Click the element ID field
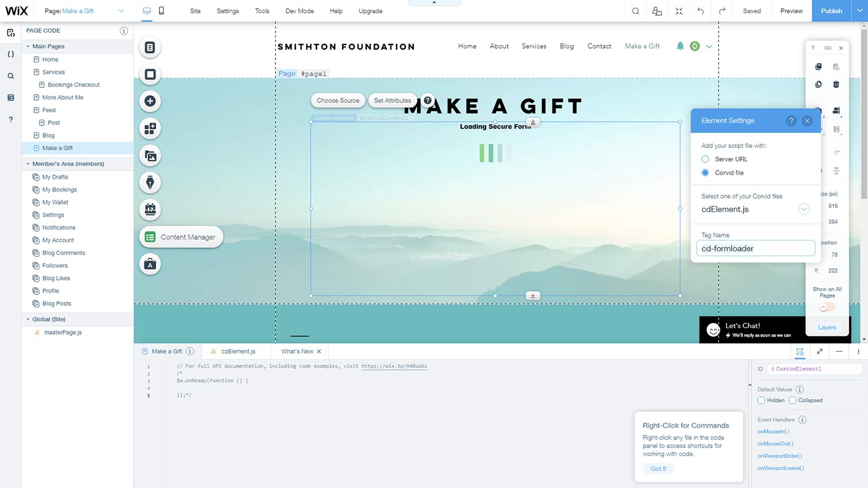The width and height of the screenshot is (868, 488). tap(815, 369)
